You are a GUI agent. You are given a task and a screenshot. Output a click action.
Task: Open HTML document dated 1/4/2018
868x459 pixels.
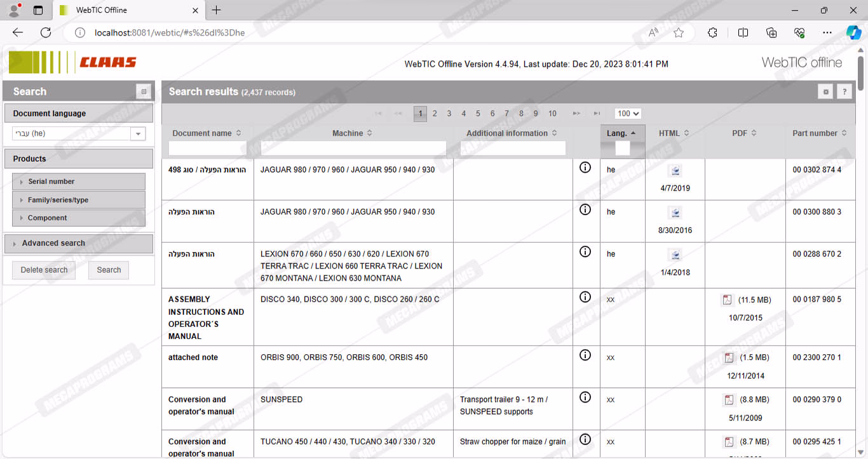click(x=675, y=255)
